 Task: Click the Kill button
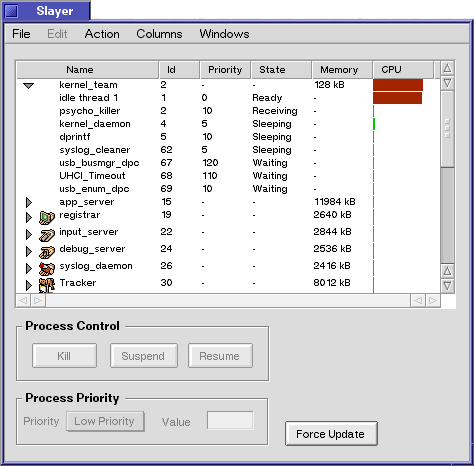coord(64,356)
